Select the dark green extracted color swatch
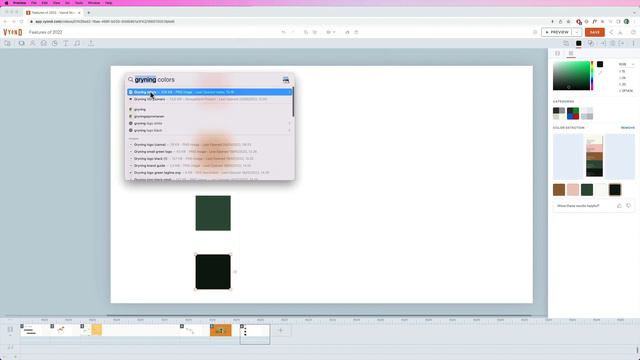 pos(587,190)
